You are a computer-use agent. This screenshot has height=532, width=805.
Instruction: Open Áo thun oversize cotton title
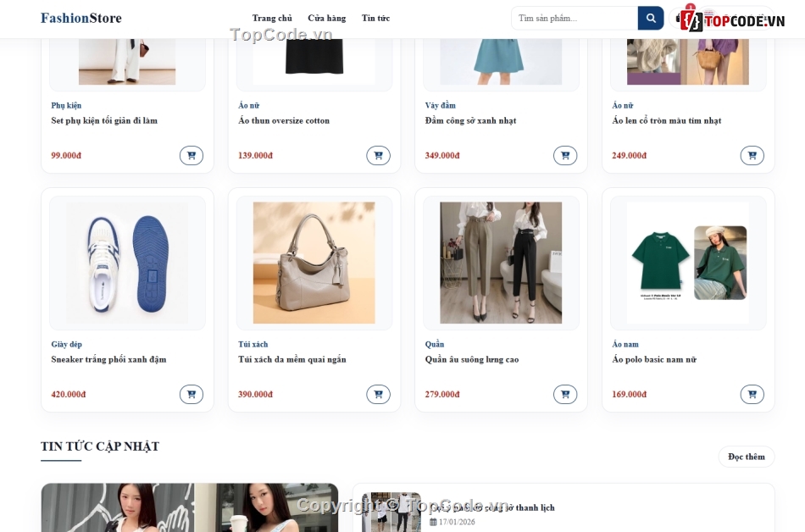coord(284,120)
